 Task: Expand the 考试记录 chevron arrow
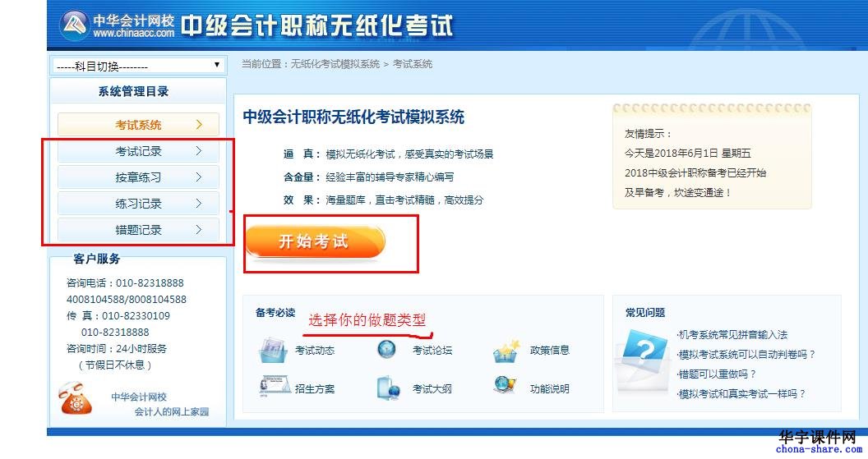coord(199,151)
